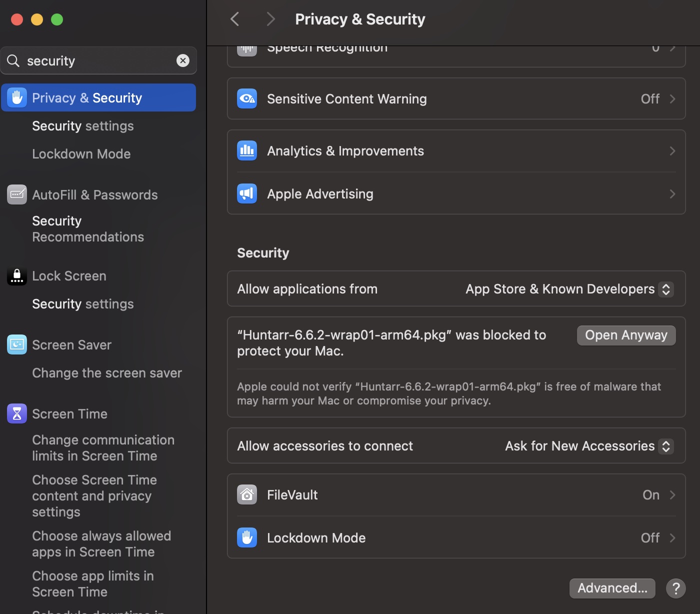Click the Lockdown Mode hand icon

247,537
